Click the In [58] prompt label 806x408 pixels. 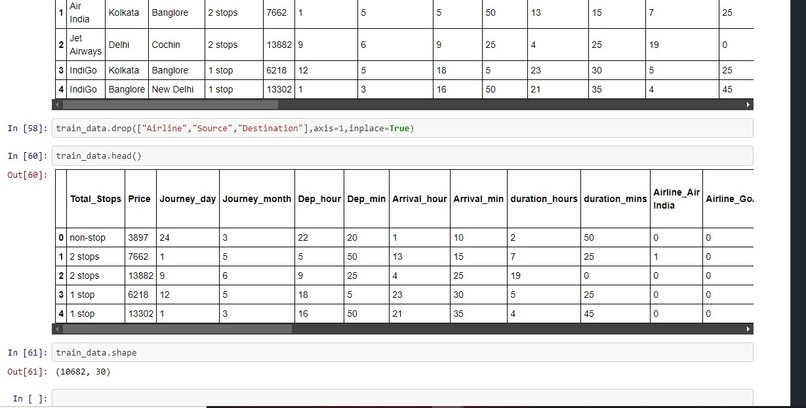[27, 128]
